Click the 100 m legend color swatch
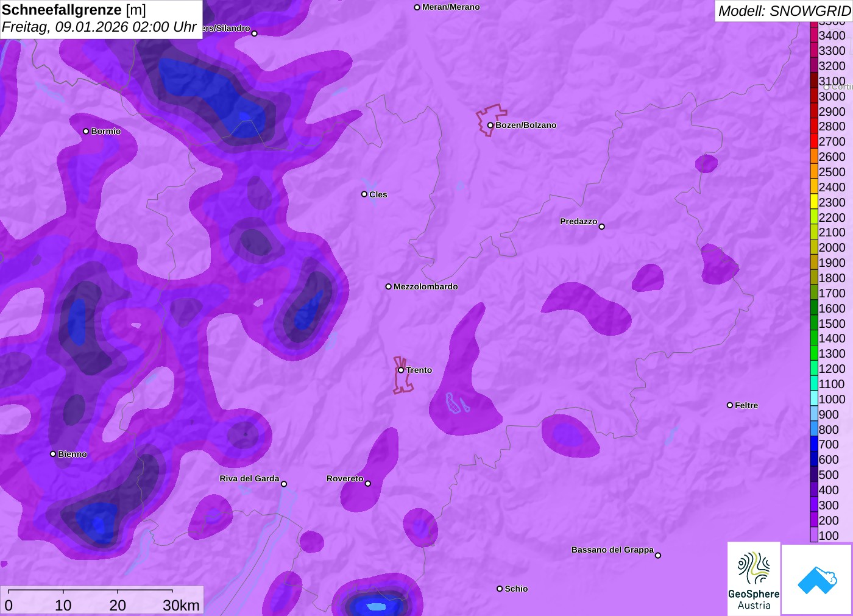This screenshot has width=853, height=616. (814, 535)
